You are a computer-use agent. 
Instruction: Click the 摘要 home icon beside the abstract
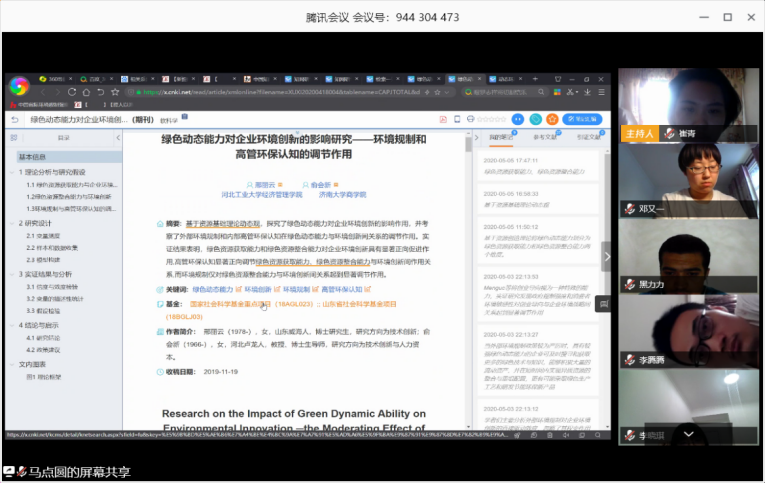click(160, 224)
